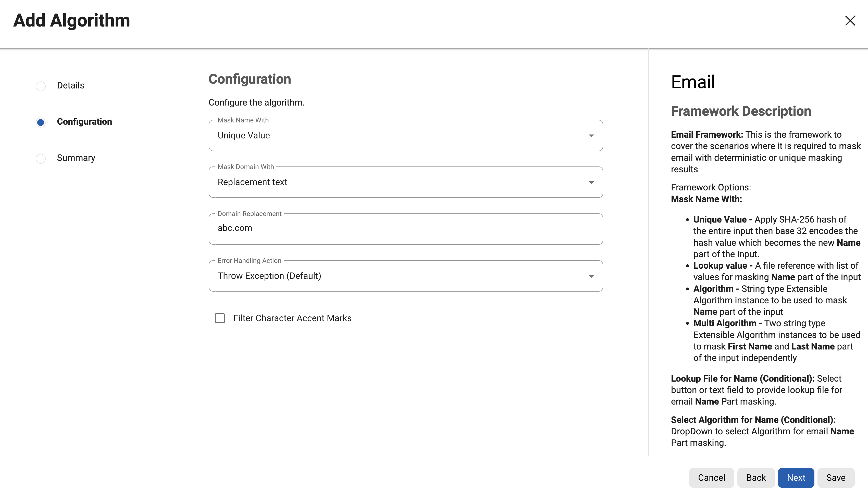Click the Details step circle
868x493 pixels.
tap(41, 86)
